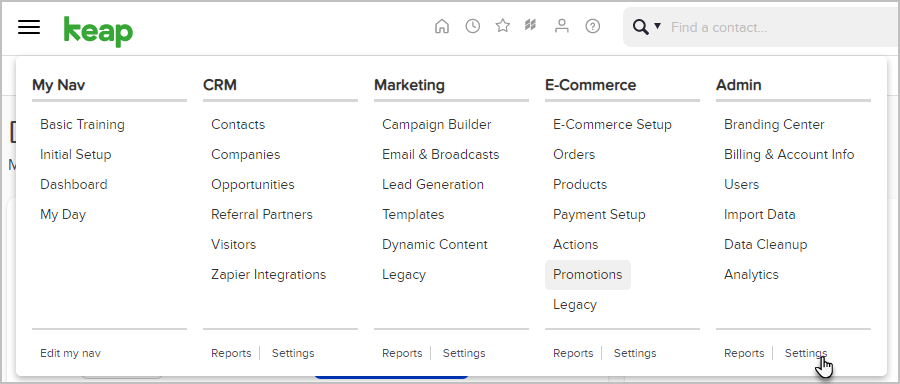This screenshot has height=384, width=900.
Task: Go to home via house icon
Action: (441, 26)
